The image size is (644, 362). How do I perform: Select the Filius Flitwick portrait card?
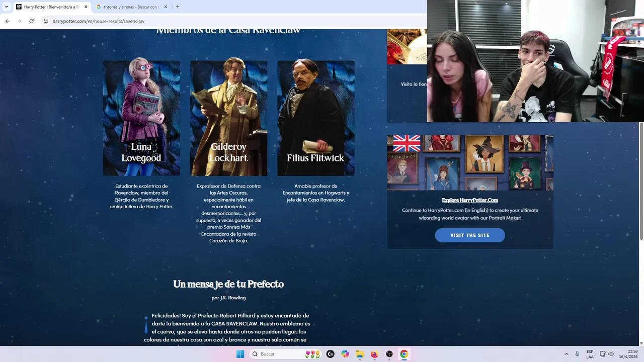pos(315,118)
